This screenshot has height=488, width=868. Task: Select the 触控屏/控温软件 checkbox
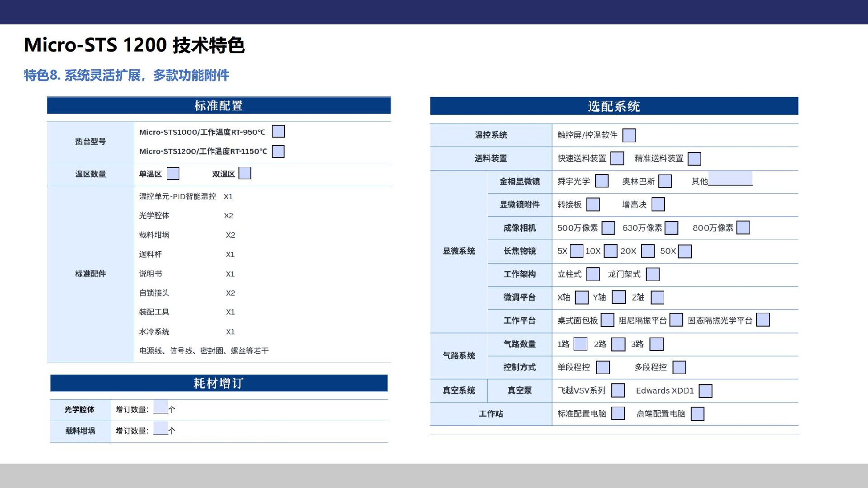(629, 135)
